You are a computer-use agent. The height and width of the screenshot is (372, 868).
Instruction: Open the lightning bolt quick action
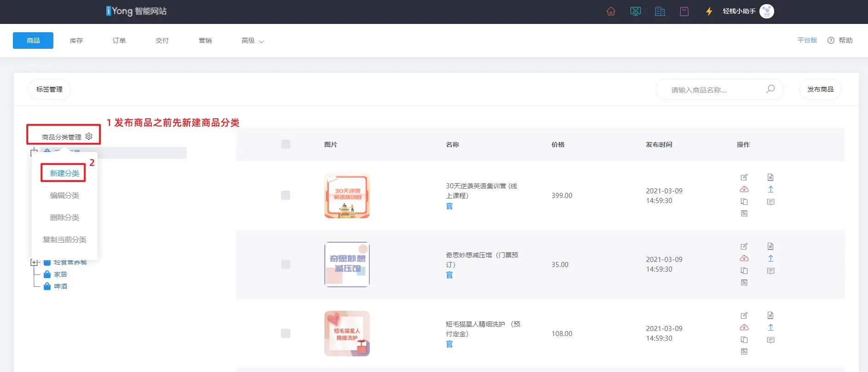(x=709, y=12)
